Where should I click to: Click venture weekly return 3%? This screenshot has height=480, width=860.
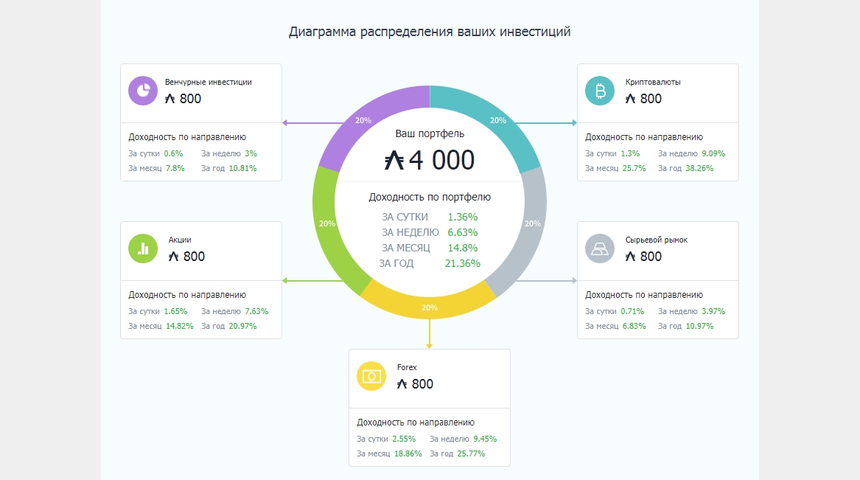[251, 154]
